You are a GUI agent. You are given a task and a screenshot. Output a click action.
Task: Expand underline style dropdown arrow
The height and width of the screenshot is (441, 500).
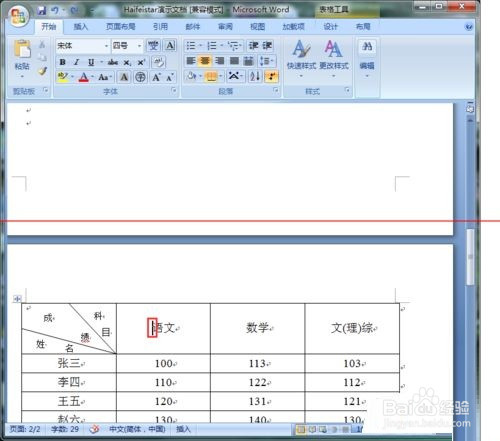pos(101,62)
